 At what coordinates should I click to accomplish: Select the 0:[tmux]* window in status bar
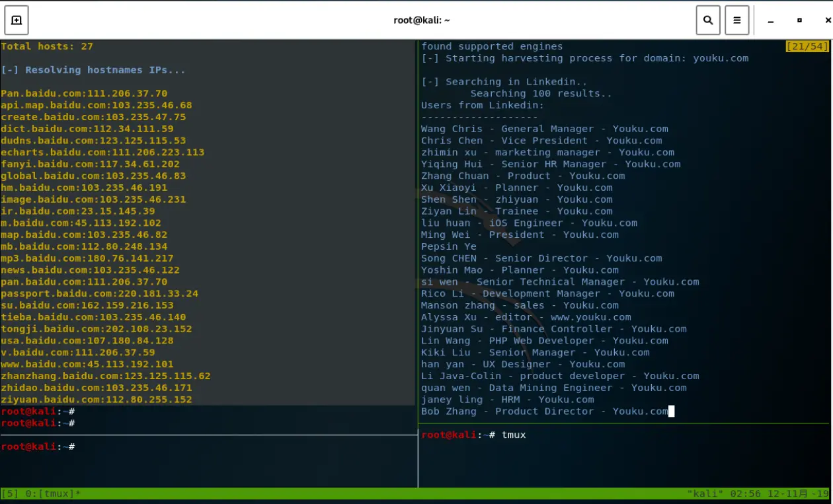coord(53,493)
